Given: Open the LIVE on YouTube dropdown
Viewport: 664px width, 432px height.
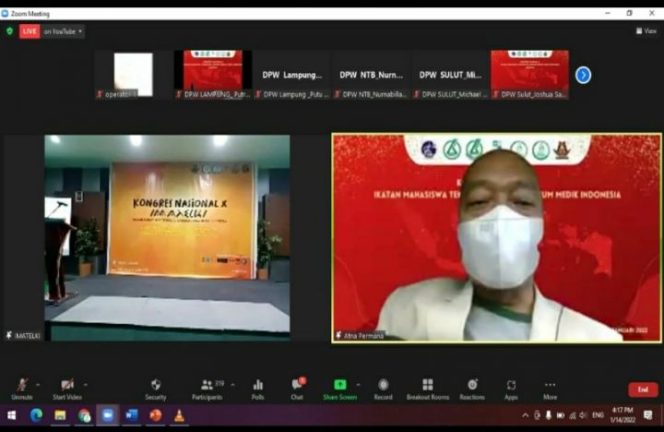Looking at the screenshot, I should click(63, 31).
